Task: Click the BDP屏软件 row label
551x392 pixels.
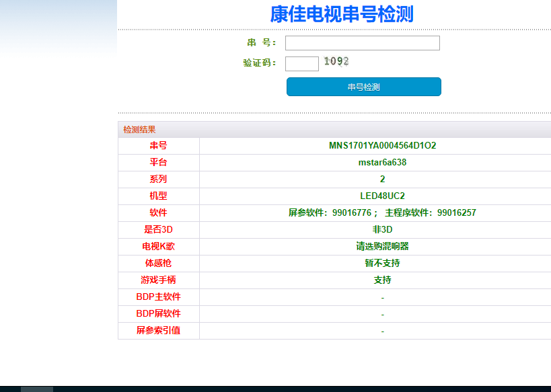Action: [x=159, y=314]
